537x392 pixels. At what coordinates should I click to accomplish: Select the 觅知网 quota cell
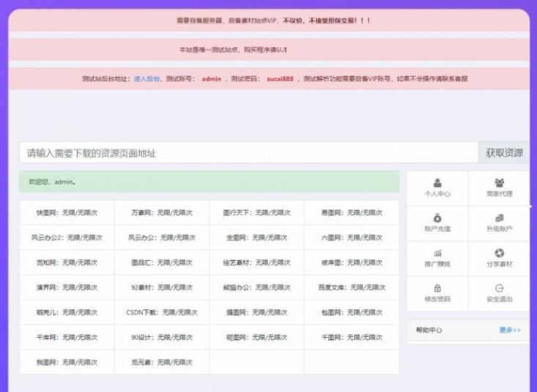click(67, 262)
